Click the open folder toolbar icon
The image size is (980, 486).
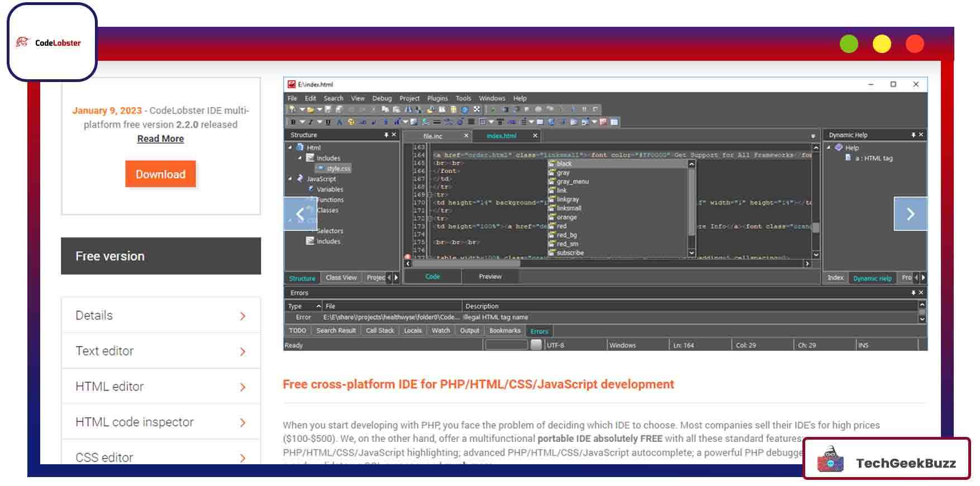coord(310,110)
